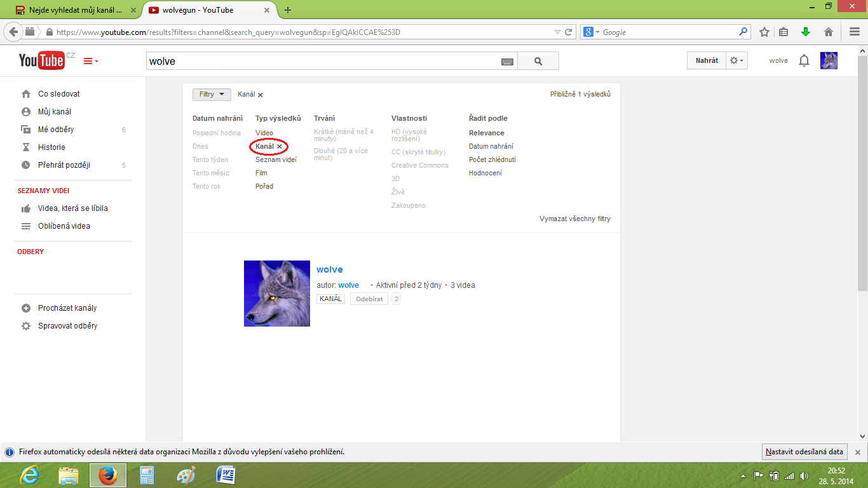Image resolution: width=868 pixels, height=488 pixels.
Task: Open Co sledovat in the sidebar
Action: [x=59, y=94]
